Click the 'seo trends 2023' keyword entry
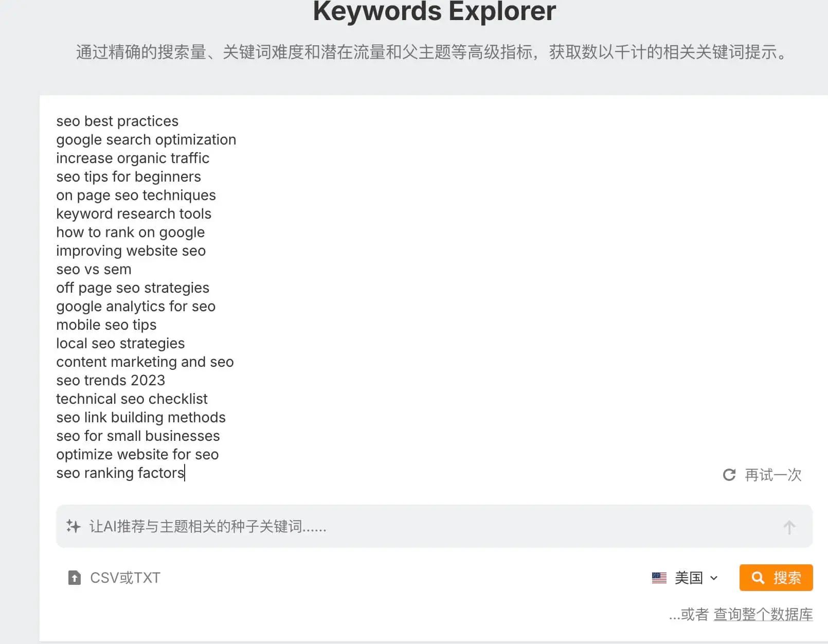 coord(111,380)
